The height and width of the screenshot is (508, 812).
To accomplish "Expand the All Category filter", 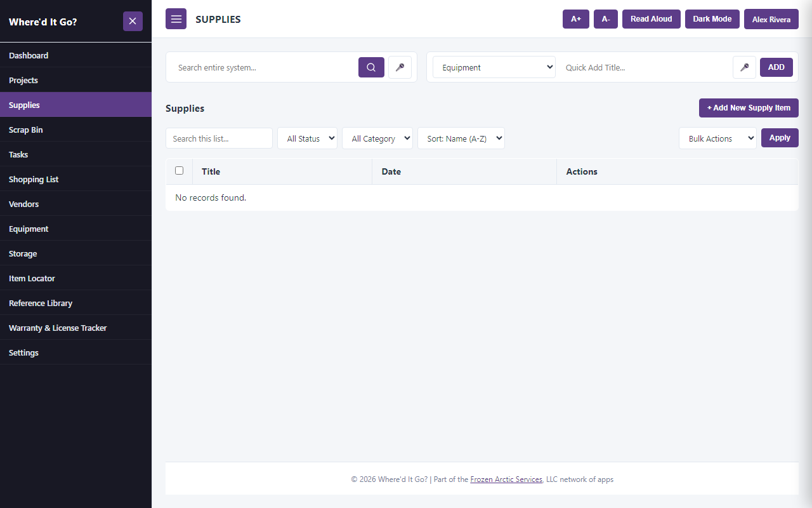I will point(377,138).
